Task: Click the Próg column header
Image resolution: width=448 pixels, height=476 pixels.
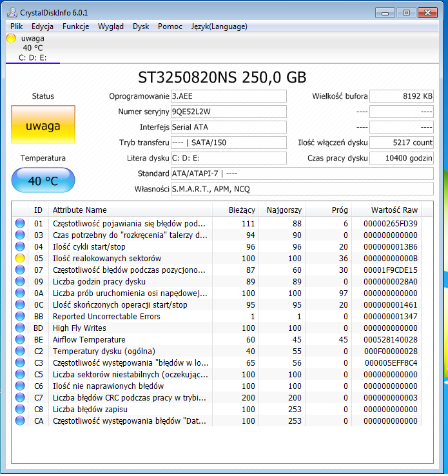Action: pos(329,210)
